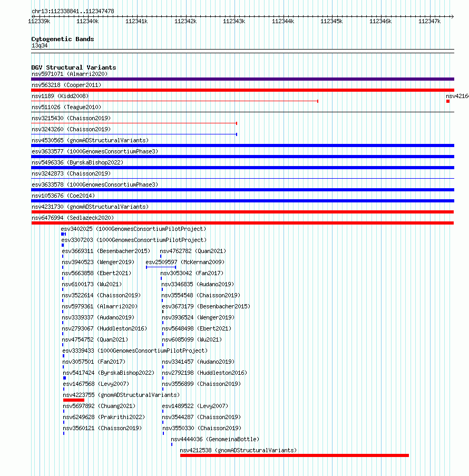Click the DGV Structural Variants track title

[74, 67]
